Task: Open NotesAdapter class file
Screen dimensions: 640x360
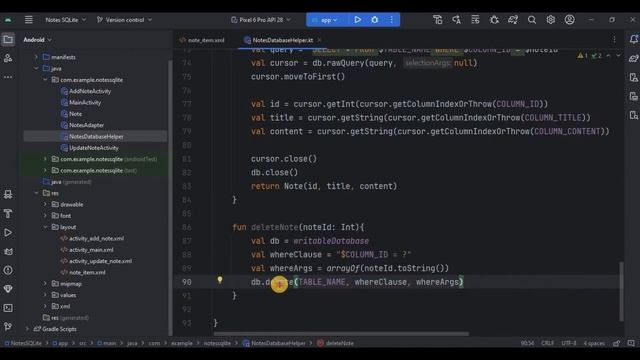Action: (x=86, y=125)
